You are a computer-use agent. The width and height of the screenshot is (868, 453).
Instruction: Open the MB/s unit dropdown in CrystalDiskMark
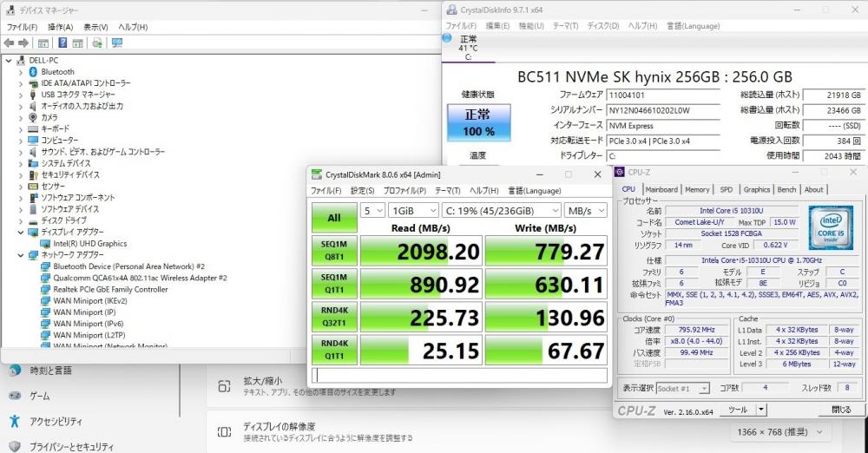[x=584, y=210]
